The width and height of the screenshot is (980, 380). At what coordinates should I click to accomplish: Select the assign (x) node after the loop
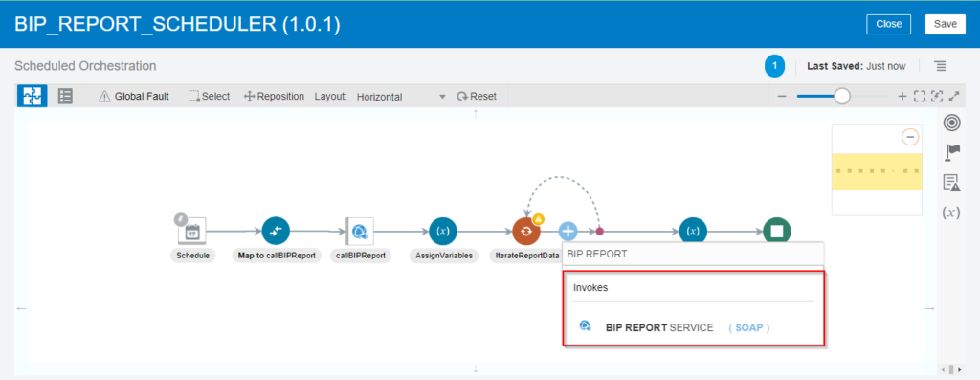693,232
